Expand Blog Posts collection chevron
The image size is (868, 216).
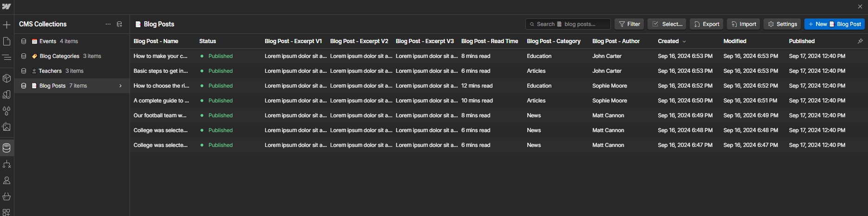[x=121, y=86]
